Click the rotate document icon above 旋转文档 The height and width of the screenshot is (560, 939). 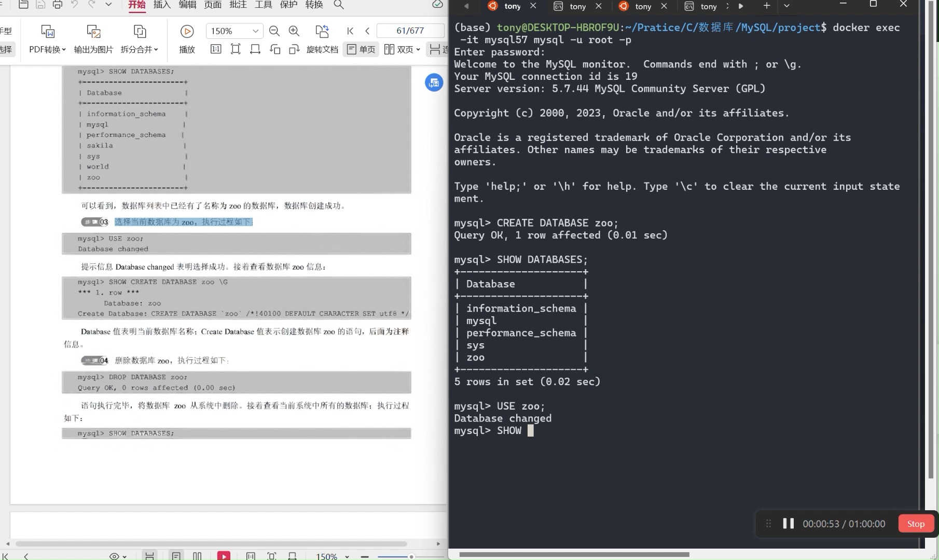point(322,31)
